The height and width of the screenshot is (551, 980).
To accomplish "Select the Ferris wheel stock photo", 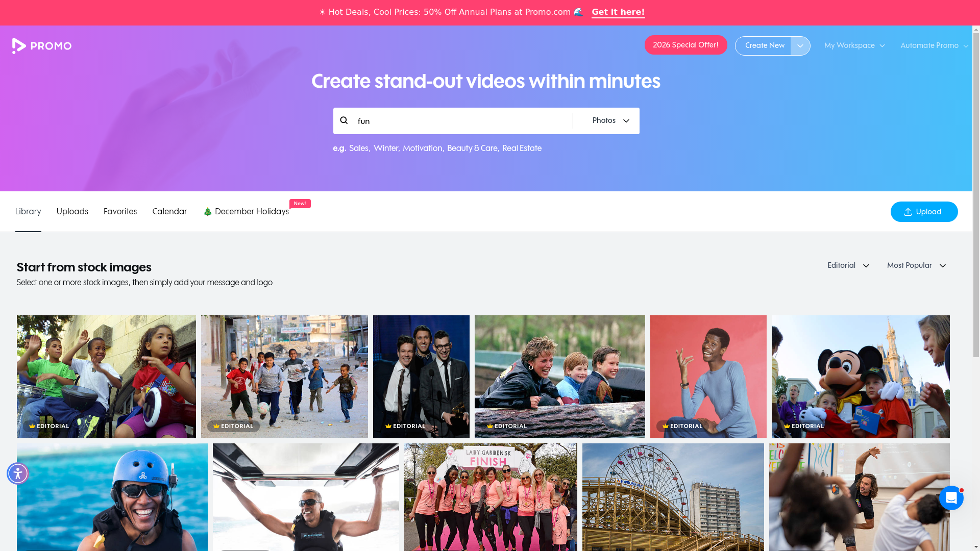I will click(x=673, y=497).
